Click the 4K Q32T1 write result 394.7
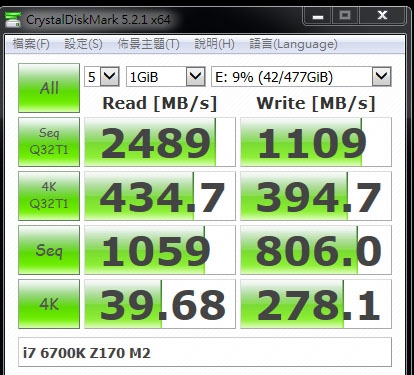Image resolution: width=414 pixels, height=375 pixels. coord(316,196)
